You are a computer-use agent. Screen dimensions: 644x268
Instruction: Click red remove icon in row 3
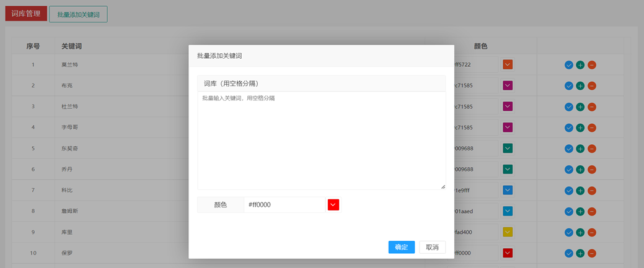592,107
